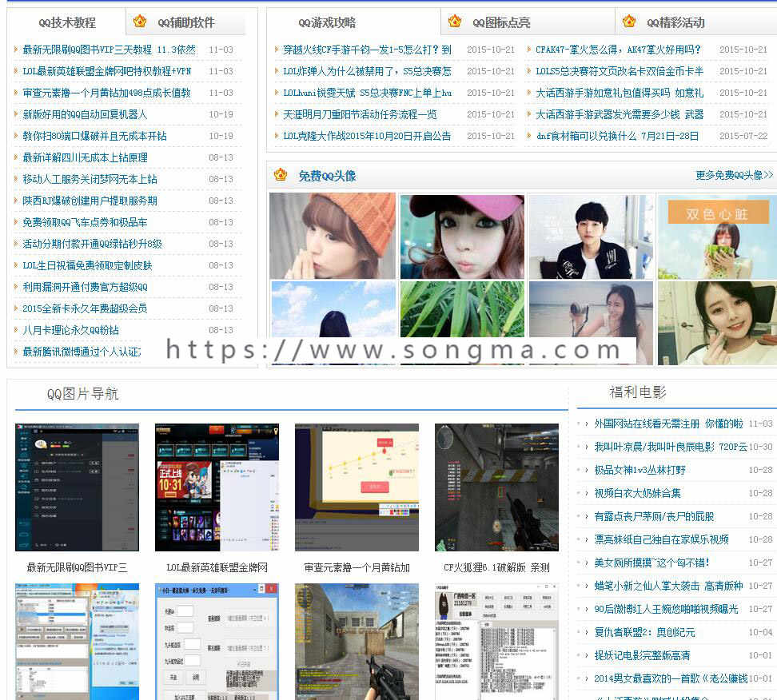Open article 穿越火线CF手游千钧一发1-5怎么打
This screenshot has height=700, width=777.
pyautogui.click(x=367, y=50)
